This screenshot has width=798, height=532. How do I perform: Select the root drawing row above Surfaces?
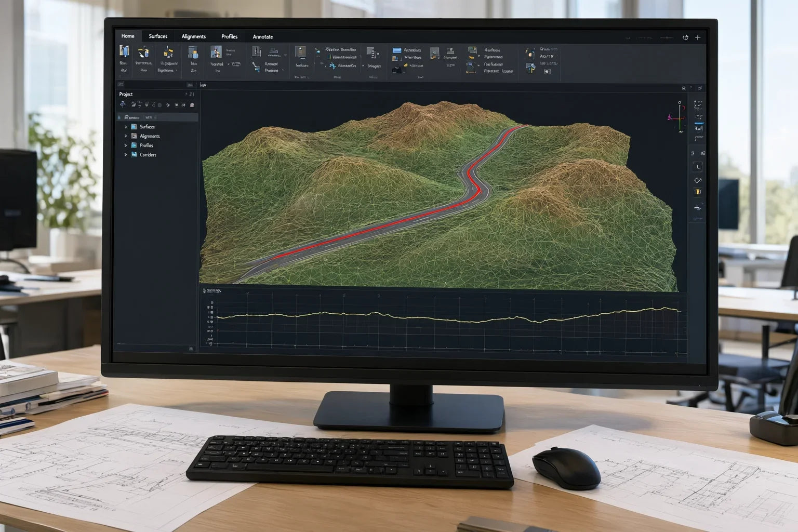coord(157,117)
